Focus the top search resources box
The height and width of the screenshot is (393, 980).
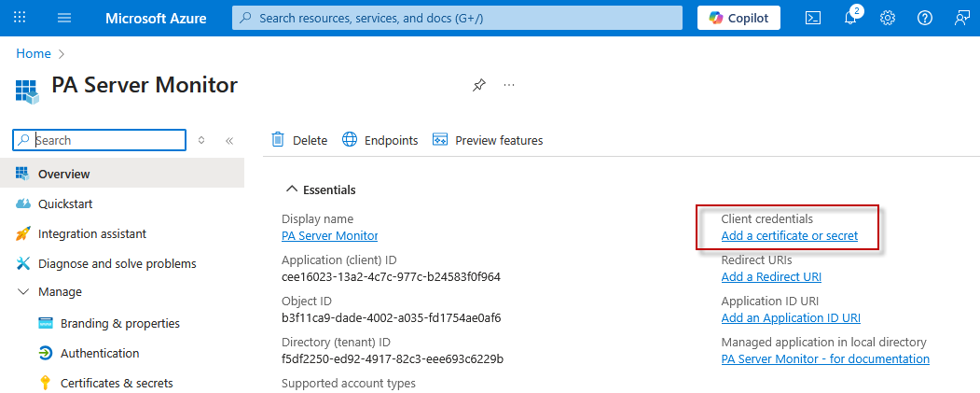[457, 18]
